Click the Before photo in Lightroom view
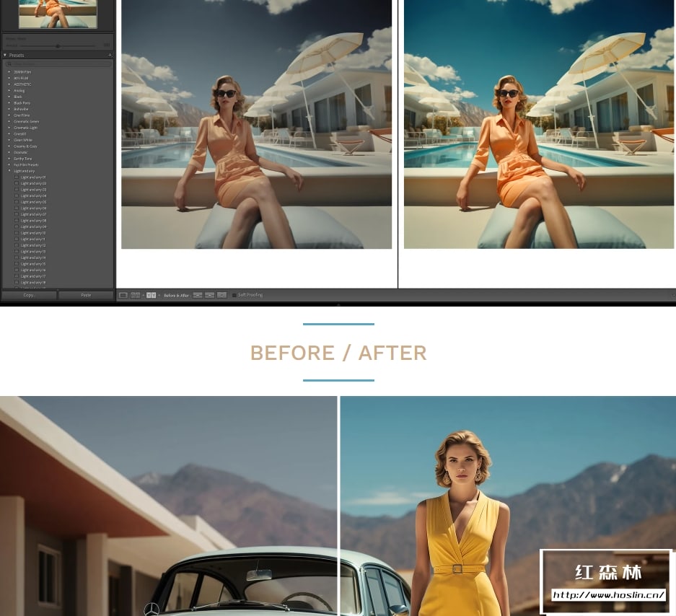 coord(257,124)
